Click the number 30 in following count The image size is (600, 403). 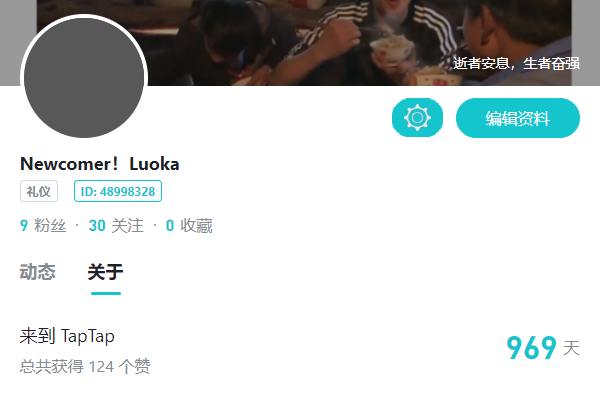click(97, 225)
